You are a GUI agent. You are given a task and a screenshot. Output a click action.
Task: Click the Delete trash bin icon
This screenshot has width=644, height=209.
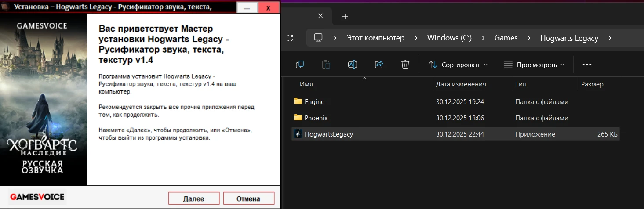[405, 65]
